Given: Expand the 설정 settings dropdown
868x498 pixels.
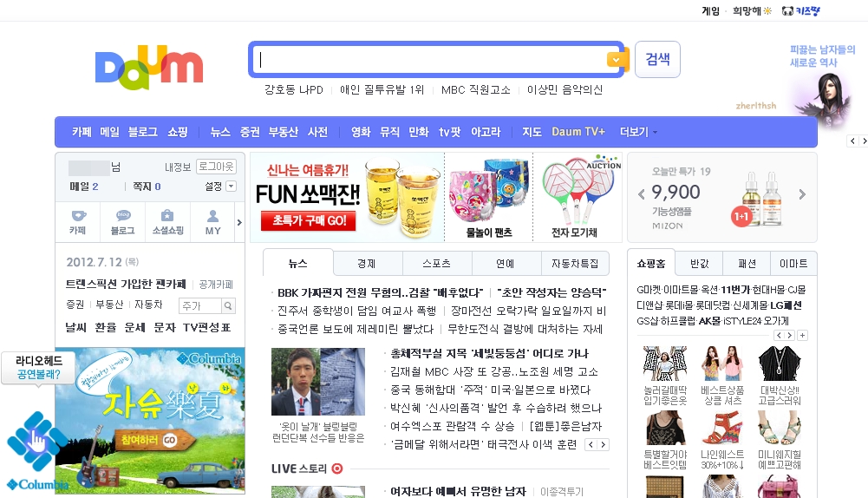Looking at the screenshot, I should pos(232,187).
